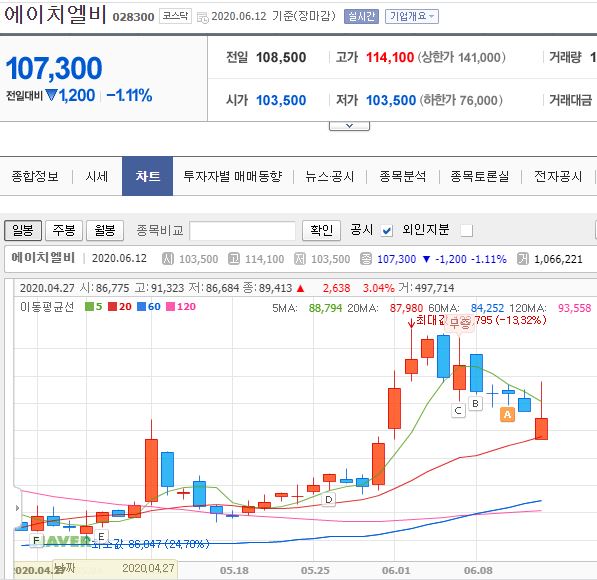This screenshot has width=597, height=580.
Task: Click disclosure marker C on the chart
Action: click(458, 411)
